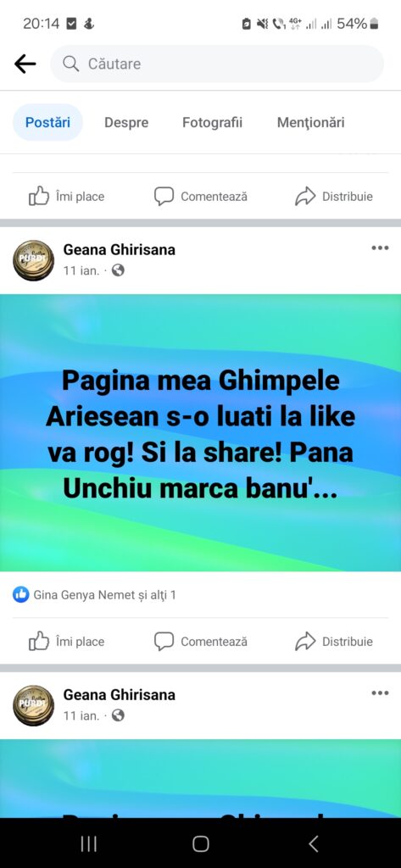401x868 pixels.
Task: Open three-dot menu on first Geana Ghirisana post
Action: coord(380,248)
